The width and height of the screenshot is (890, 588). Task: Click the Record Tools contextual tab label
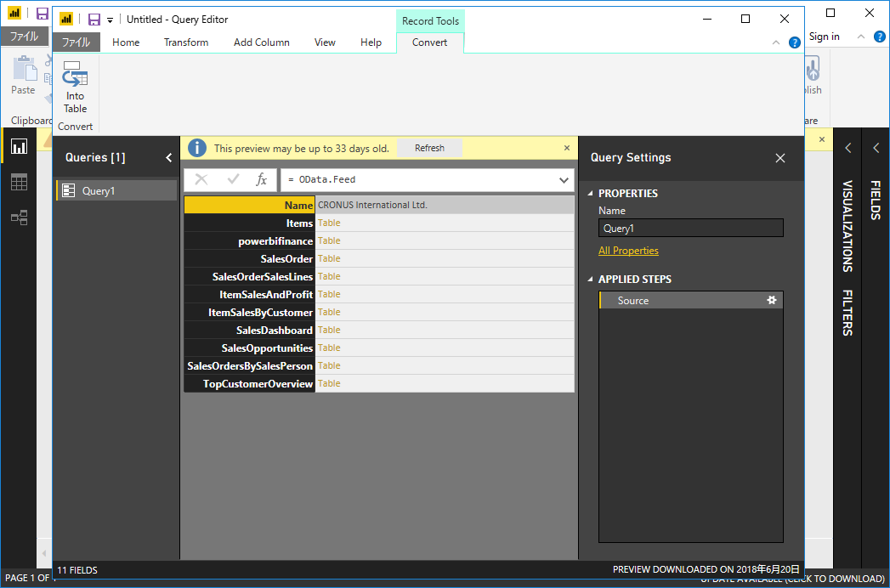pos(430,21)
